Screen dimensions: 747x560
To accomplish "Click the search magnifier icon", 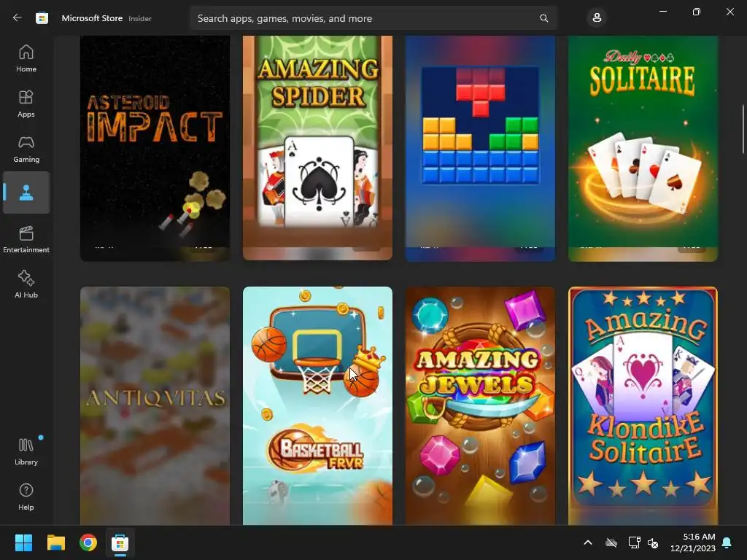I will [543, 18].
